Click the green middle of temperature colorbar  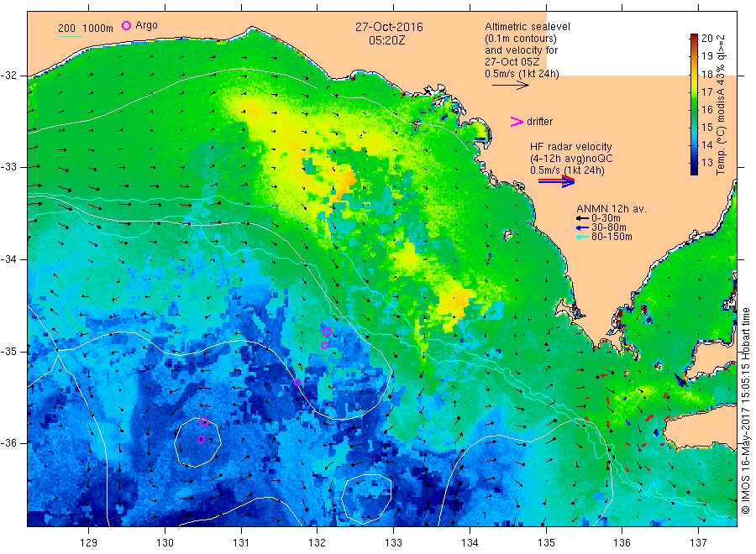click(694, 104)
